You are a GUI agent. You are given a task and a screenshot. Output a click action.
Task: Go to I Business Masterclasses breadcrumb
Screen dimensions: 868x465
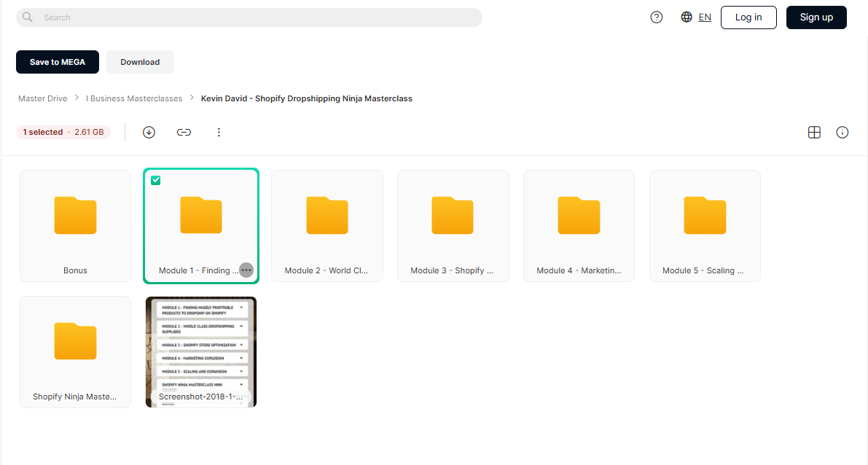tap(134, 98)
